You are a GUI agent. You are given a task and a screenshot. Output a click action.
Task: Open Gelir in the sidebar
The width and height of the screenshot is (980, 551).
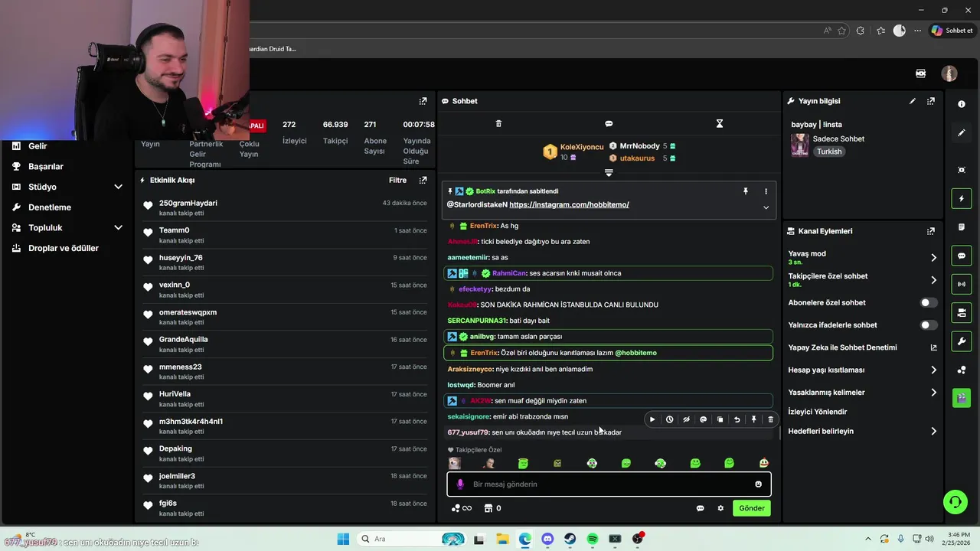pyautogui.click(x=38, y=146)
